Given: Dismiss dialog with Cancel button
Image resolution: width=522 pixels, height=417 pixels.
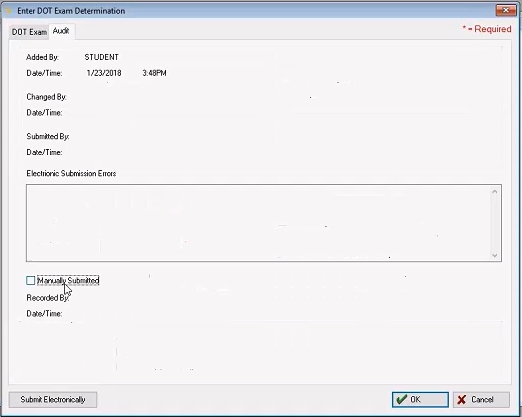Looking at the screenshot, I should point(481,399).
